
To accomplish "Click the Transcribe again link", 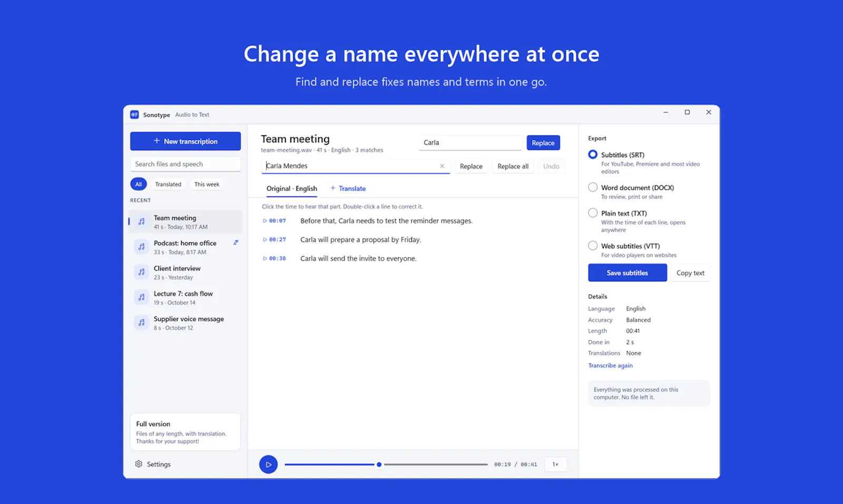I will (610, 365).
